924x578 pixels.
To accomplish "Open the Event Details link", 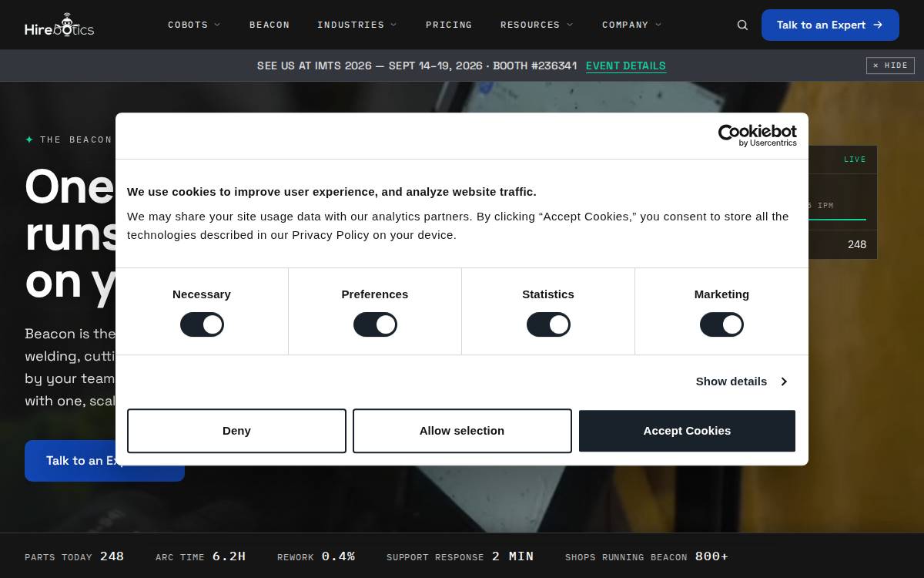I will coord(625,66).
